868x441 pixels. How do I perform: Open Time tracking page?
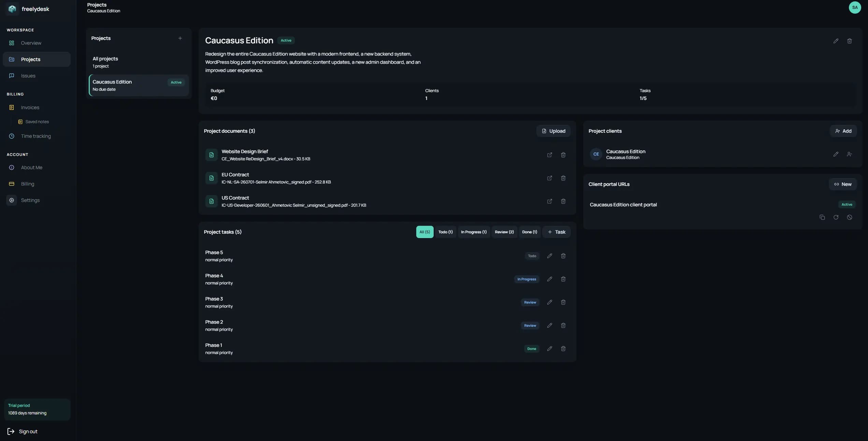pyautogui.click(x=37, y=136)
